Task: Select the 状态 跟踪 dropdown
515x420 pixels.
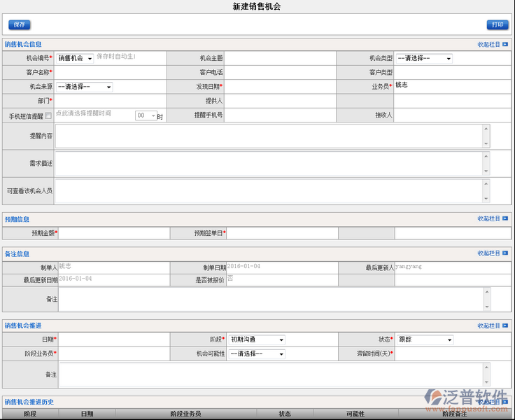Action: click(425, 339)
